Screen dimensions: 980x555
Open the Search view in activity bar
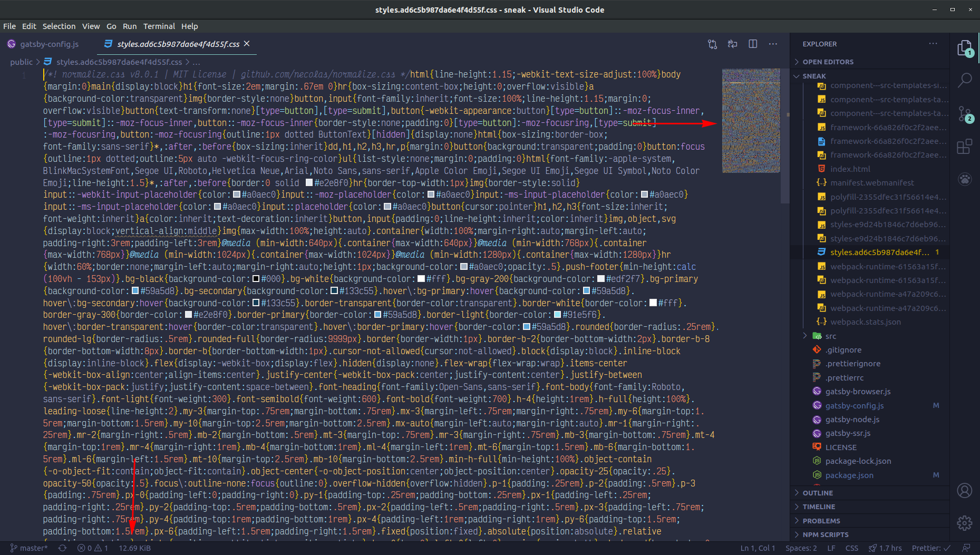pos(964,80)
